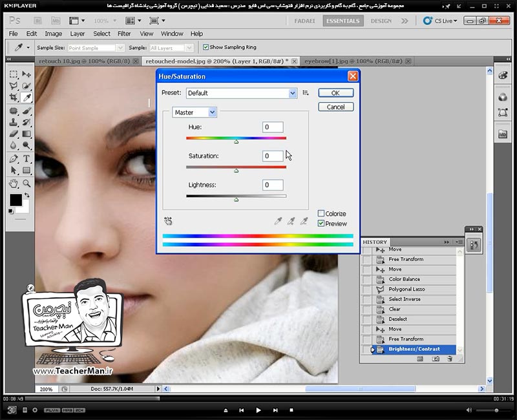Select the Hand tool
517x420 pixels.
pyautogui.click(x=14, y=184)
